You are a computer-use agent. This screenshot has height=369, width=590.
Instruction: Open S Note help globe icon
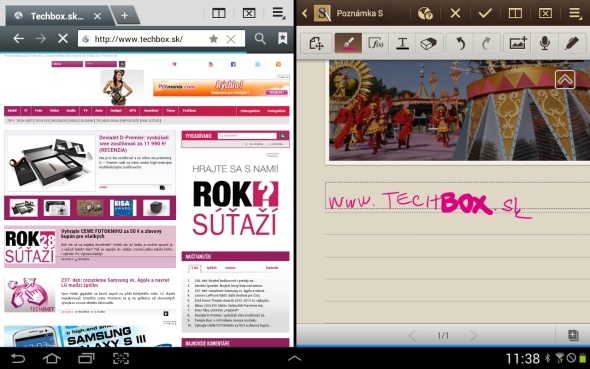(x=425, y=14)
